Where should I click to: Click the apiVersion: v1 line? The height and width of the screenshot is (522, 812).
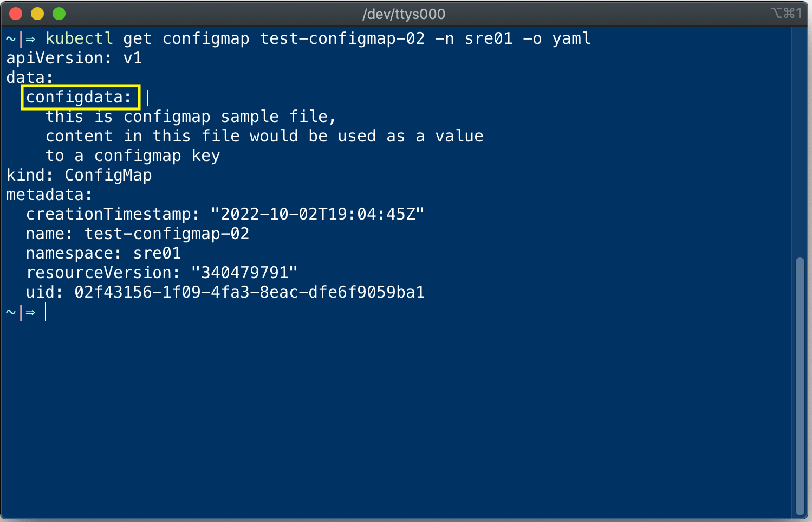coord(74,58)
